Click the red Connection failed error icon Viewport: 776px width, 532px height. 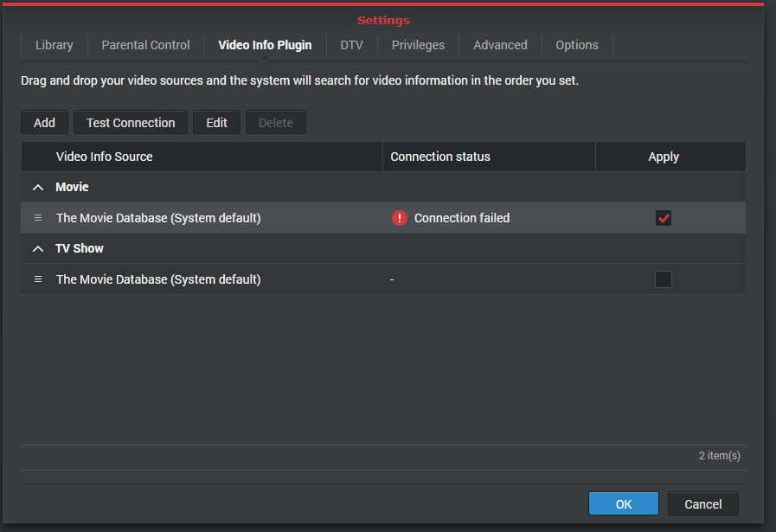pos(399,218)
